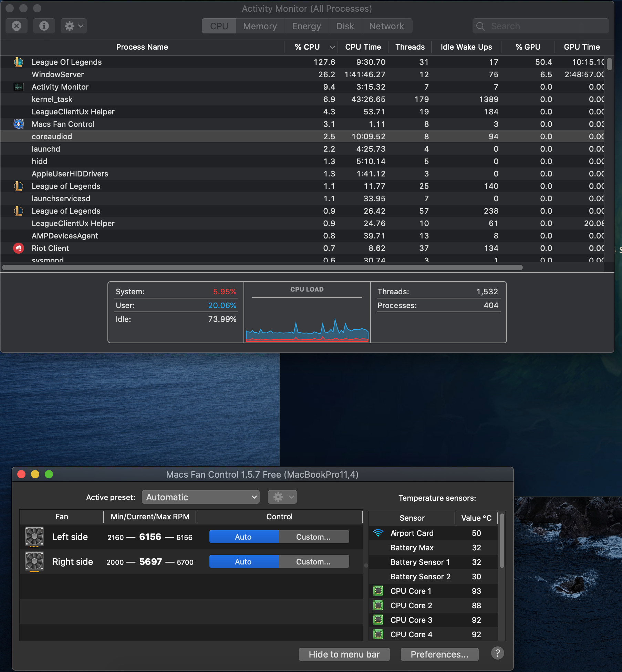Select the WindowServer process row
The height and width of the screenshot is (672, 622).
coord(302,74)
